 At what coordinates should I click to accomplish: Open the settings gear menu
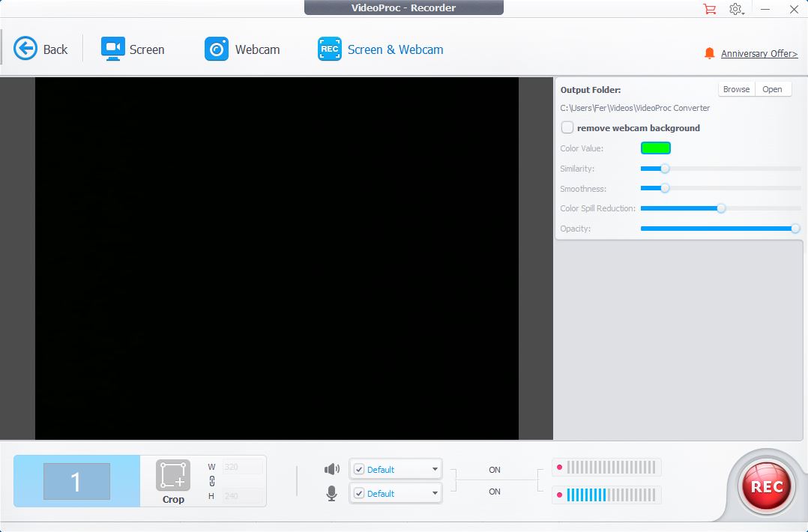pyautogui.click(x=736, y=9)
